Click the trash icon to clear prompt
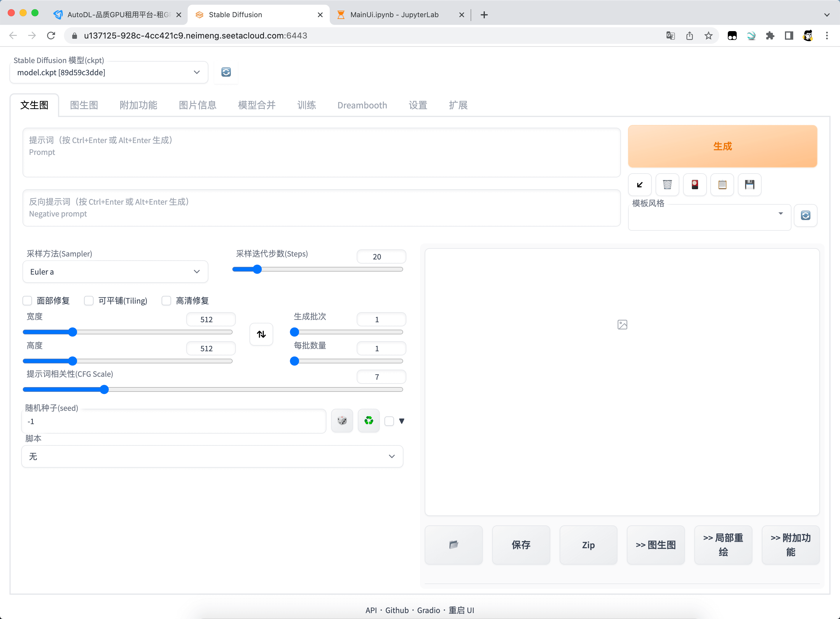The height and width of the screenshot is (619, 840). coord(667,185)
